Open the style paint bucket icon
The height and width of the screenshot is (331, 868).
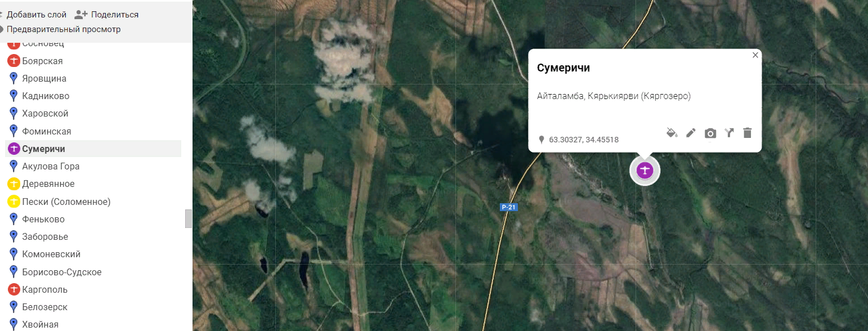coord(672,133)
